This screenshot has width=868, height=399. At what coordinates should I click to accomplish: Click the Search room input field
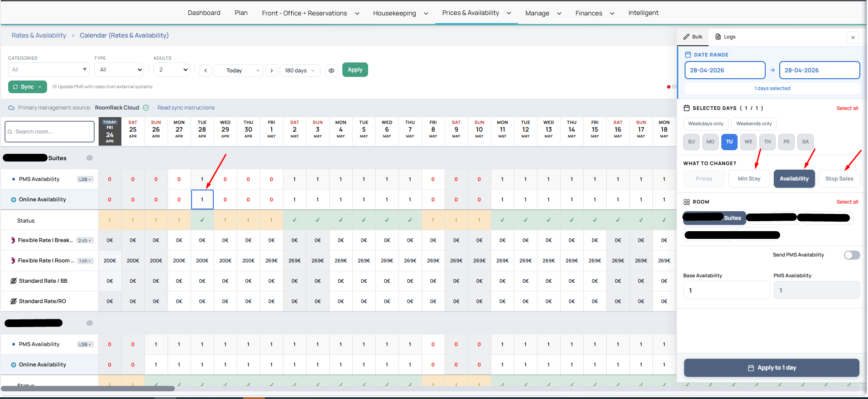click(50, 132)
